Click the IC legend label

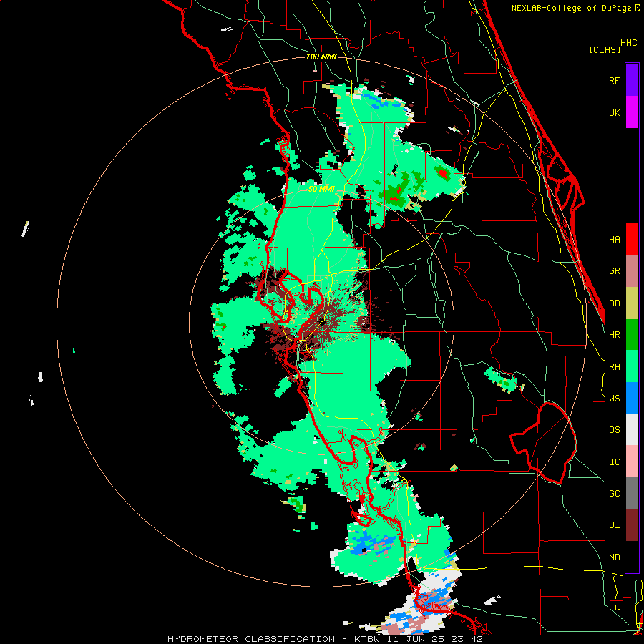pyautogui.click(x=614, y=462)
